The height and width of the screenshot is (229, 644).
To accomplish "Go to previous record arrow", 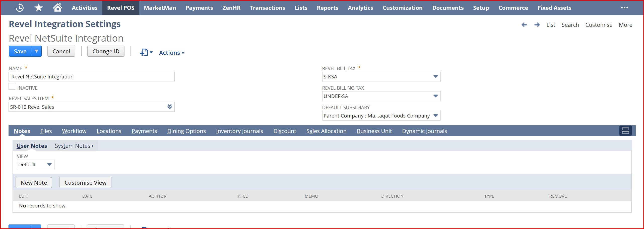I will pyautogui.click(x=524, y=25).
